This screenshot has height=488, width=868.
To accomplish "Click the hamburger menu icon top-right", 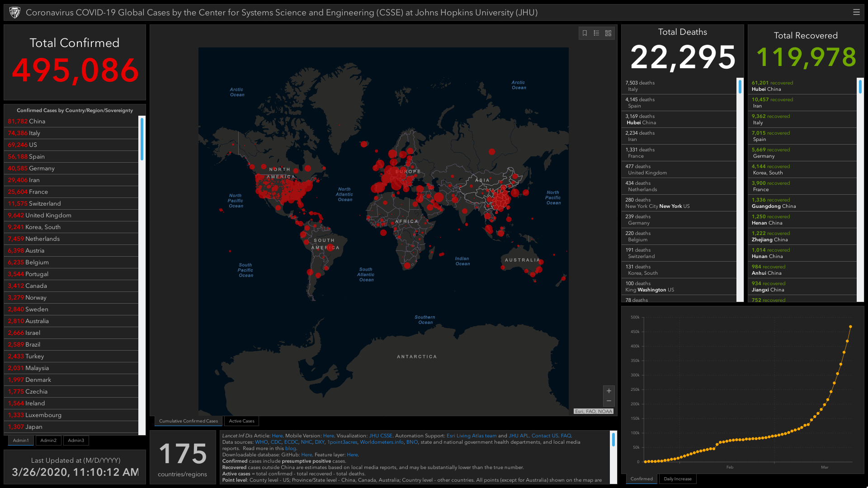I will [x=857, y=12].
